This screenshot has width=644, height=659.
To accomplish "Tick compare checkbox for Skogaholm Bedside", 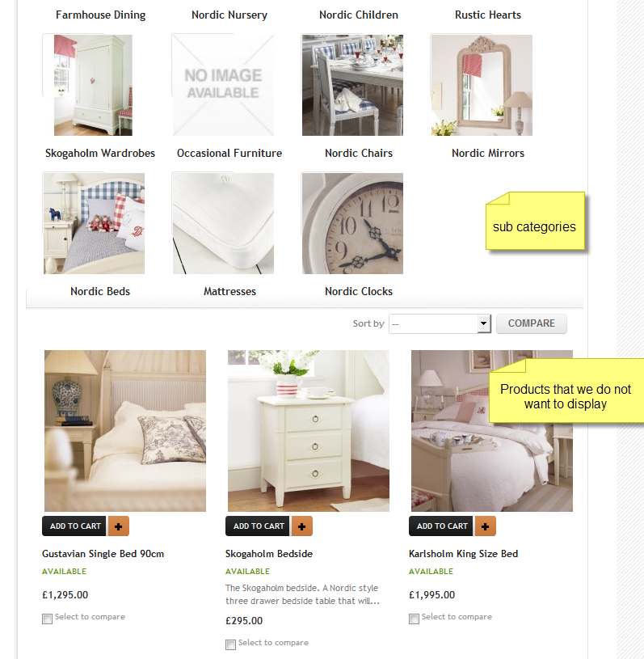I will click(230, 644).
